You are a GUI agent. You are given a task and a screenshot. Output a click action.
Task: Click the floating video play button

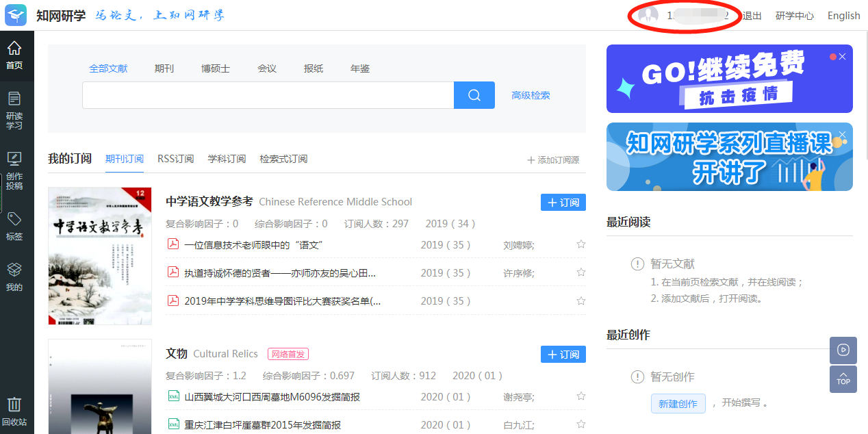point(843,350)
